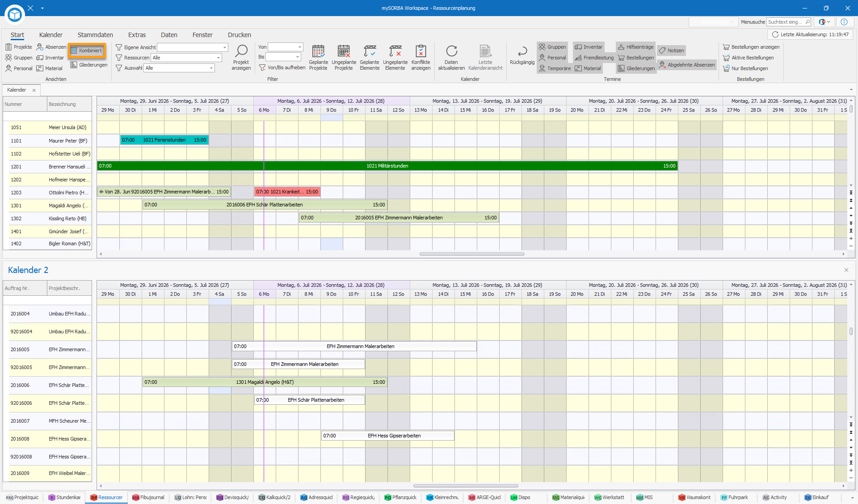Select red 1021 Krankheit entry
The height and width of the screenshot is (504, 858).
[287, 192]
